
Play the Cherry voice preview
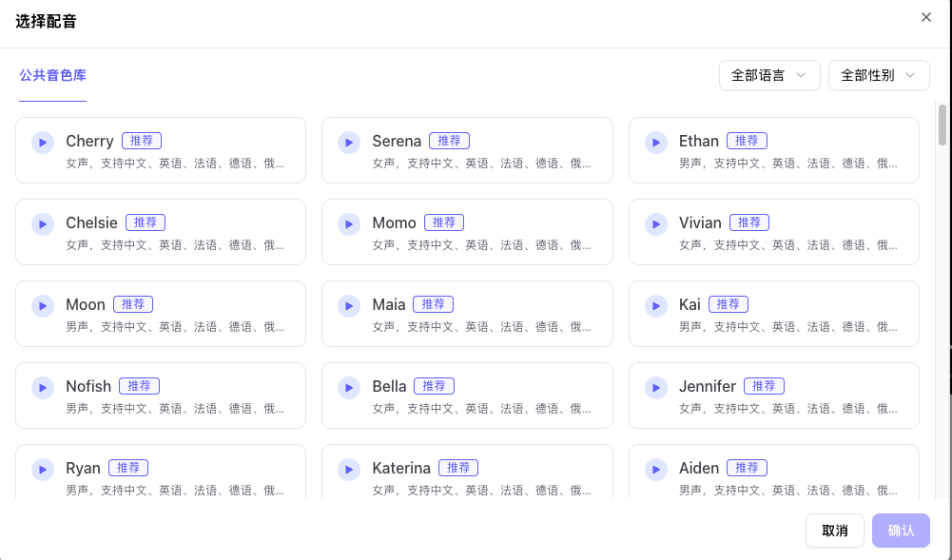[43, 142]
